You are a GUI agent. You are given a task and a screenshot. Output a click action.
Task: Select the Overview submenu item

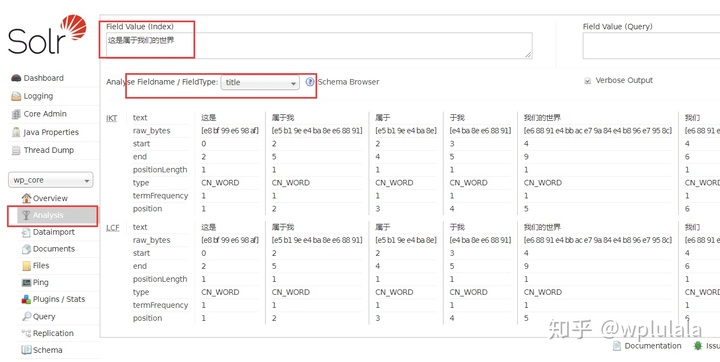50,198
